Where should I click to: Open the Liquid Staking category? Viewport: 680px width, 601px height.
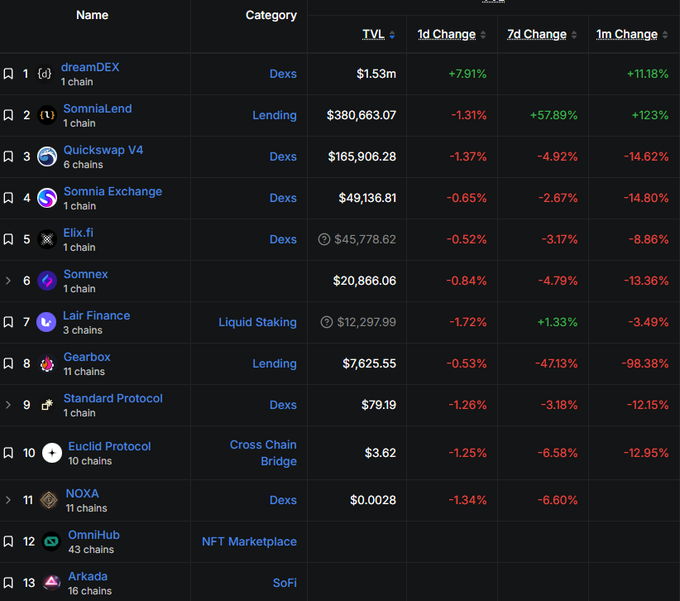click(x=258, y=322)
